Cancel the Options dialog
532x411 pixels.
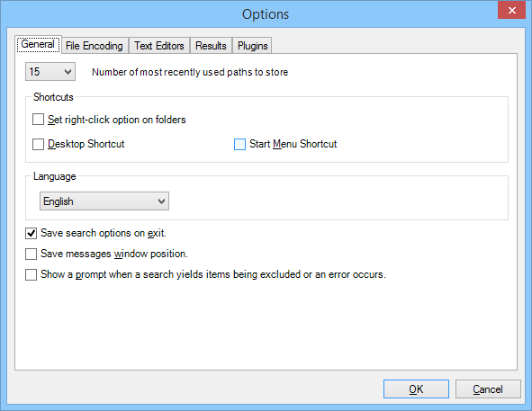pyautogui.click(x=488, y=389)
